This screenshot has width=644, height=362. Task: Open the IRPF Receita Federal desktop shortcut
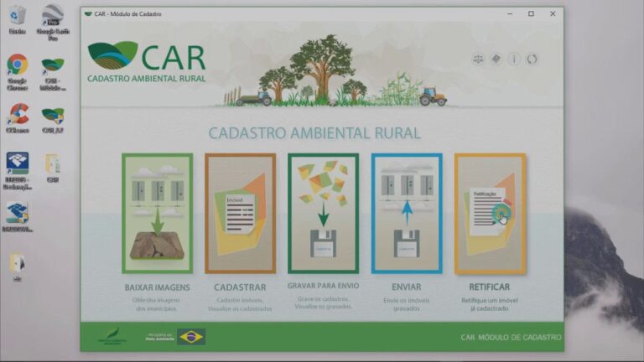click(x=18, y=171)
